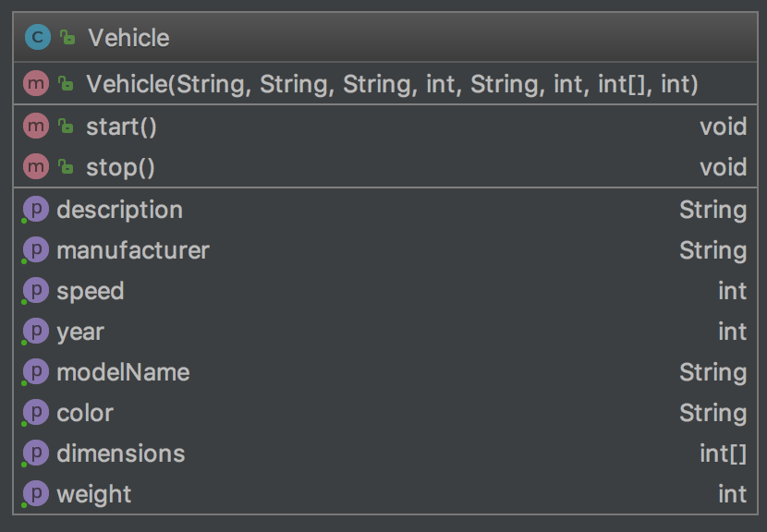Select the year property
The image size is (767, 532).
(x=385, y=332)
